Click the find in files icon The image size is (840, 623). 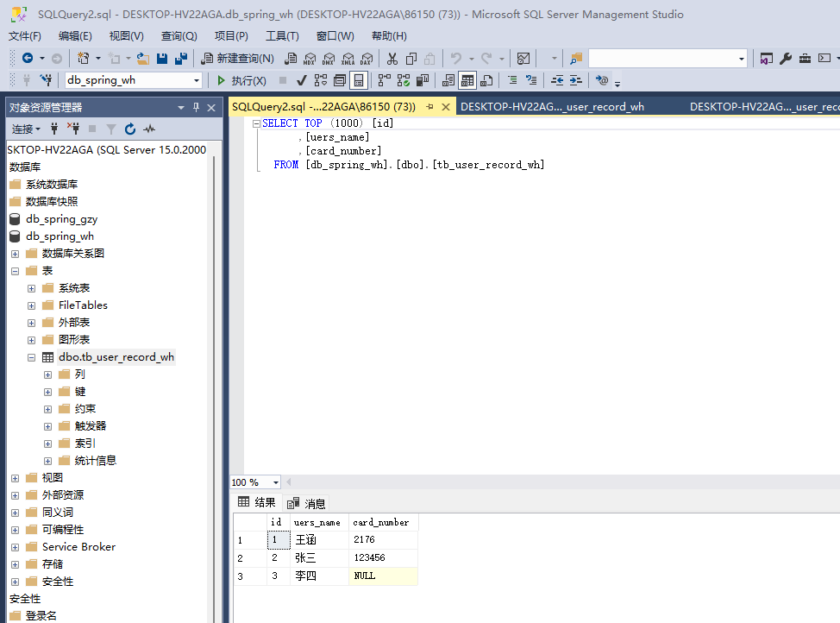tap(576, 58)
